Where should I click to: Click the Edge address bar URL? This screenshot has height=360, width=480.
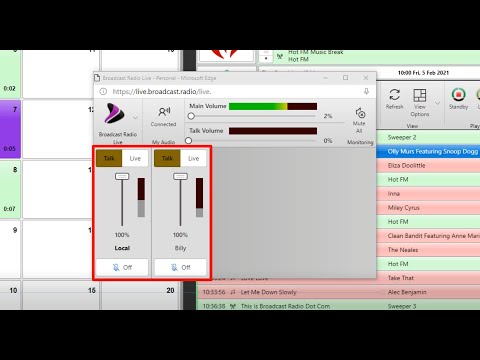coord(162,91)
